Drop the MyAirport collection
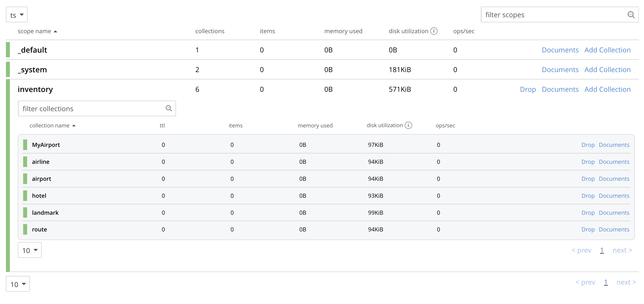644x304 pixels. (x=588, y=145)
